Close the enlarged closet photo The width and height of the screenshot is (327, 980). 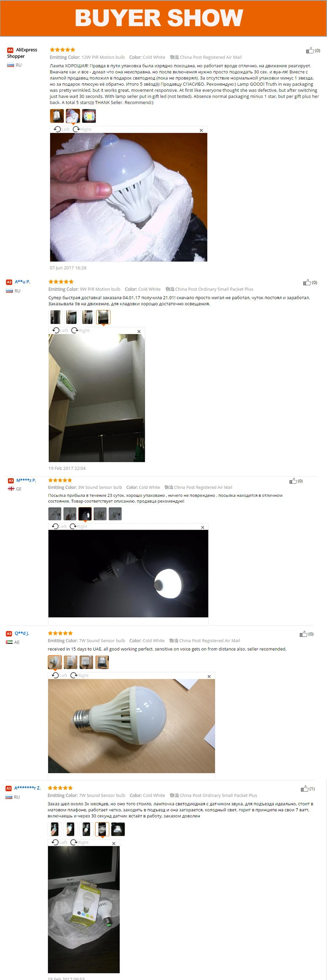pos(139,331)
